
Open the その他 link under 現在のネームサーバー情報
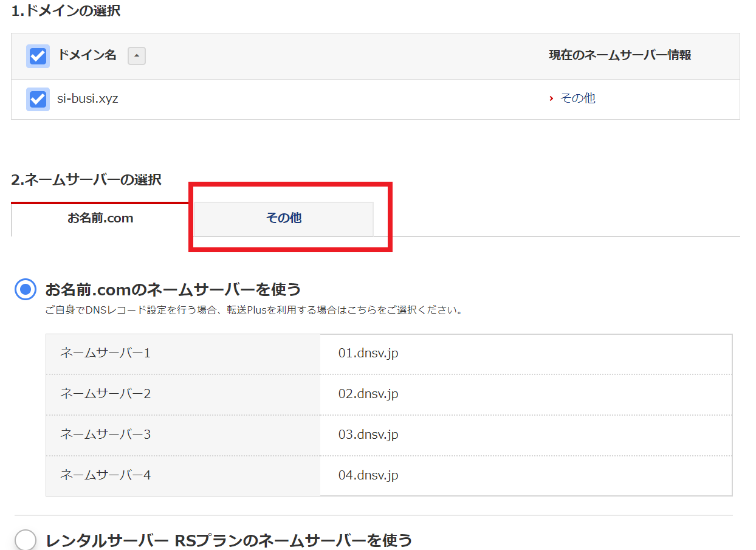tap(577, 98)
